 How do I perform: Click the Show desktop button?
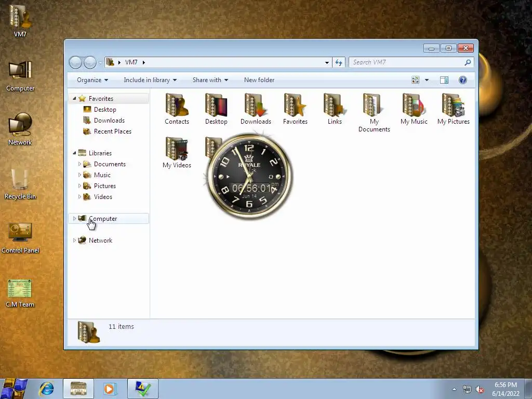(x=528, y=389)
